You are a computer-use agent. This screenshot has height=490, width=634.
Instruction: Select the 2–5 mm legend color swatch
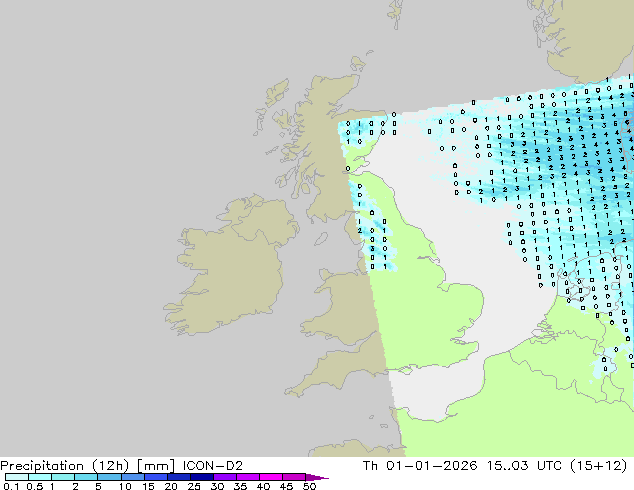click(x=86, y=477)
